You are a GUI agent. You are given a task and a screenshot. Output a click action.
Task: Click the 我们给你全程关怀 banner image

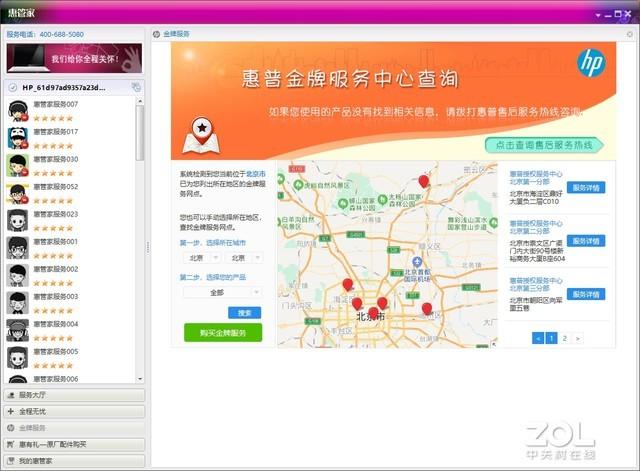point(74,58)
